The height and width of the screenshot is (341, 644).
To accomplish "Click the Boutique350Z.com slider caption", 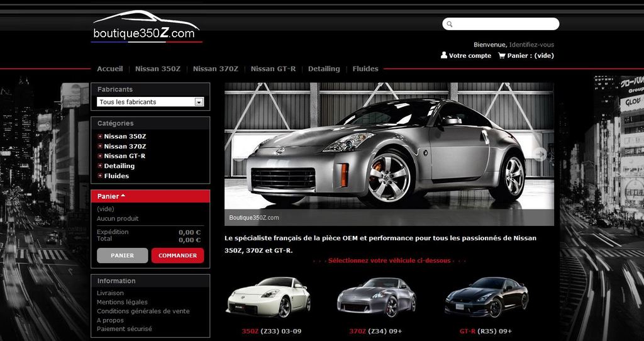I will [254, 218].
